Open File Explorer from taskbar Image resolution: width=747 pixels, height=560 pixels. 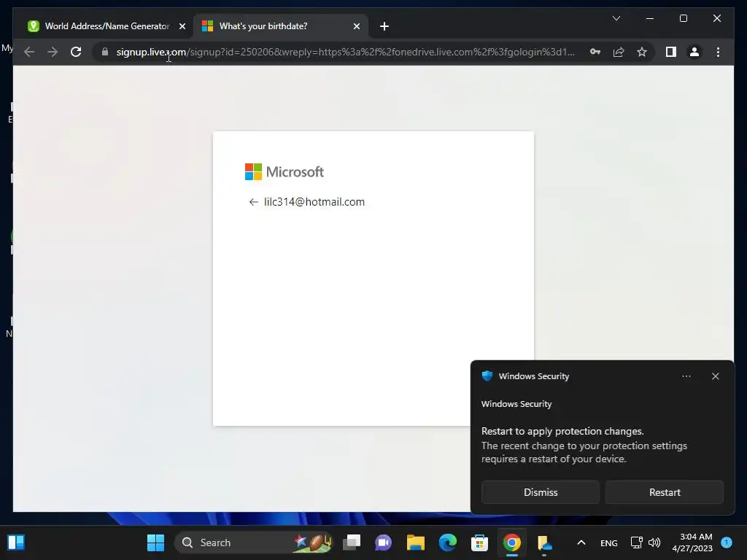(x=415, y=542)
